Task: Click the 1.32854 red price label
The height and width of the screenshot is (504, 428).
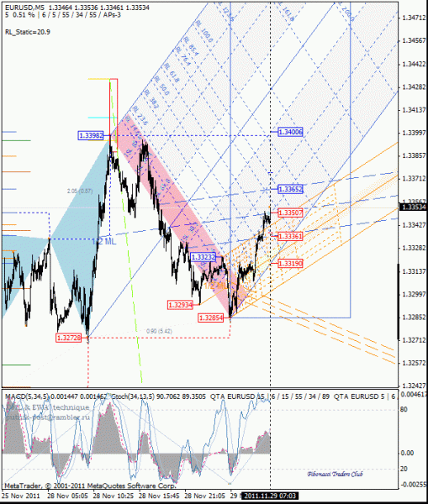Action: (211, 318)
